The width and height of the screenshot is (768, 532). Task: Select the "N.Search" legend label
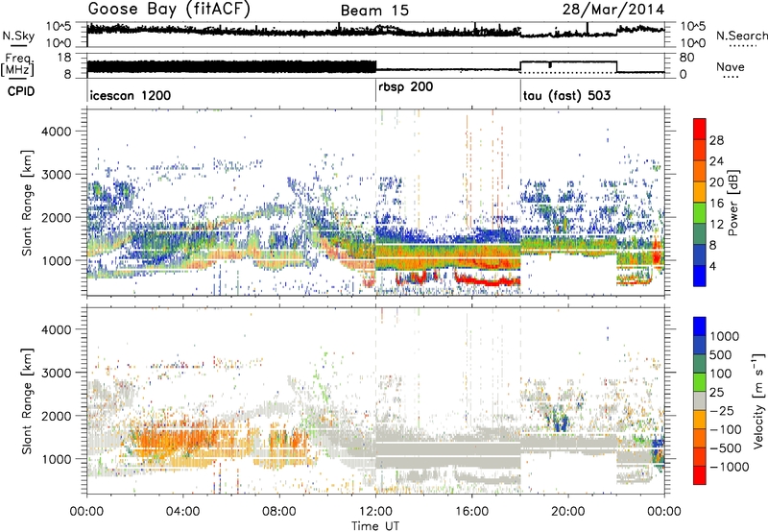(x=741, y=36)
